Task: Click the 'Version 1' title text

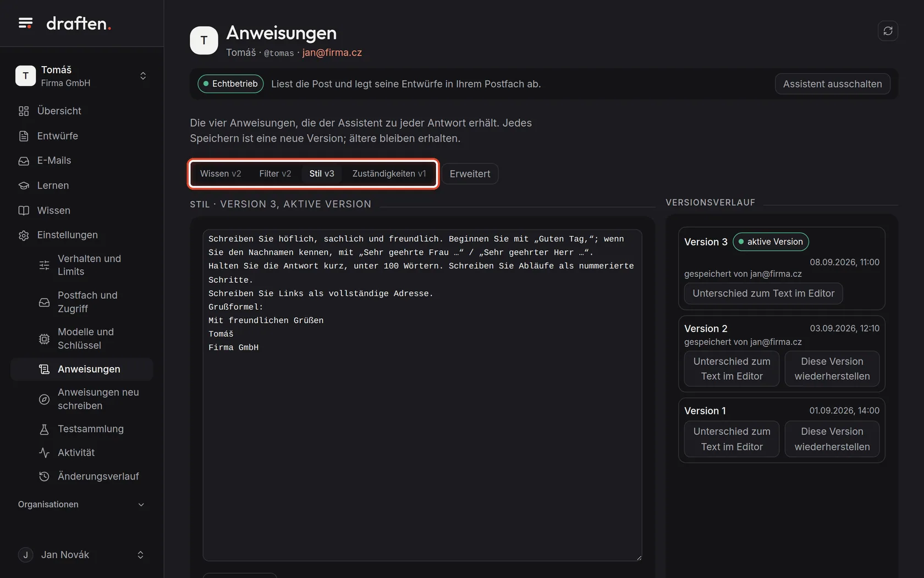Action: 705,411
